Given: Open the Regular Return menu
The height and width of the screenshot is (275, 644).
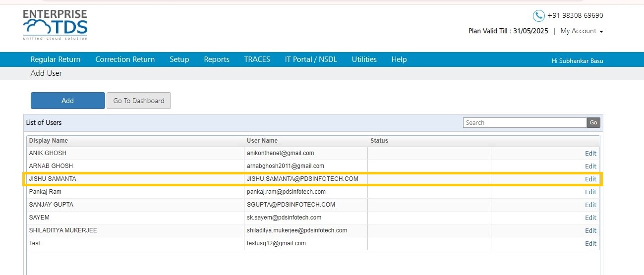Looking at the screenshot, I should tap(56, 59).
